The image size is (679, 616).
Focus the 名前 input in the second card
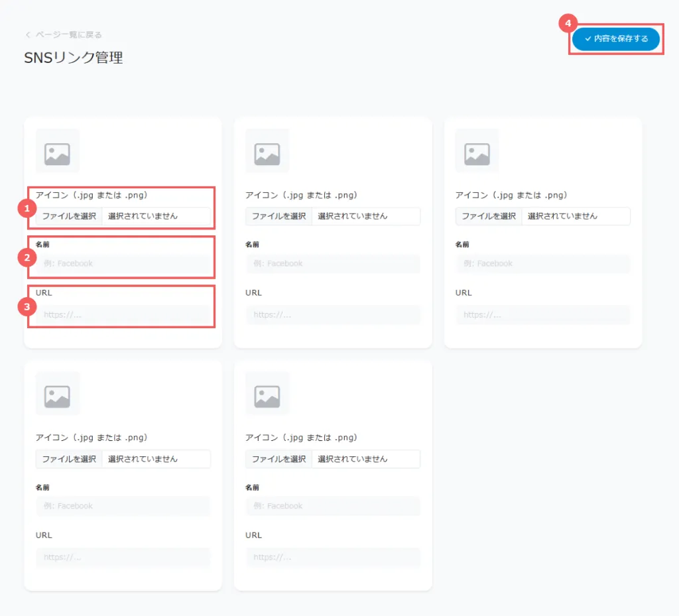click(333, 264)
